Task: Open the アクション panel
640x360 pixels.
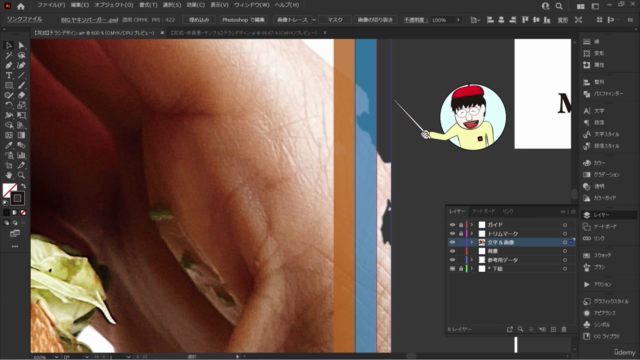Action: point(597,284)
